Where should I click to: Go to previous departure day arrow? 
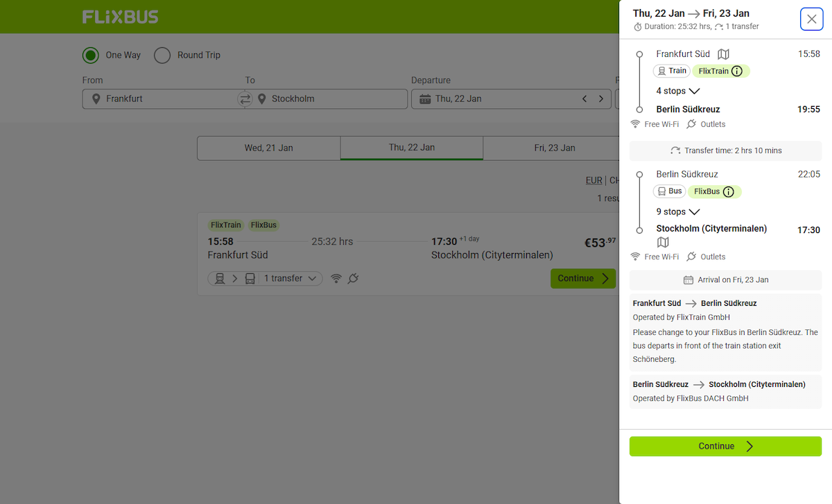tap(584, 98)
